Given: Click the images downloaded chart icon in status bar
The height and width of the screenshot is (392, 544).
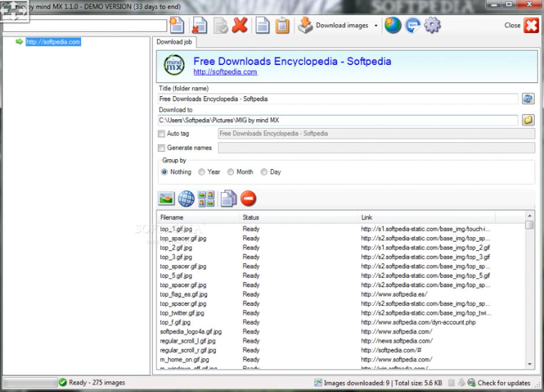Looking at the screenshot, I should (318, 383).
